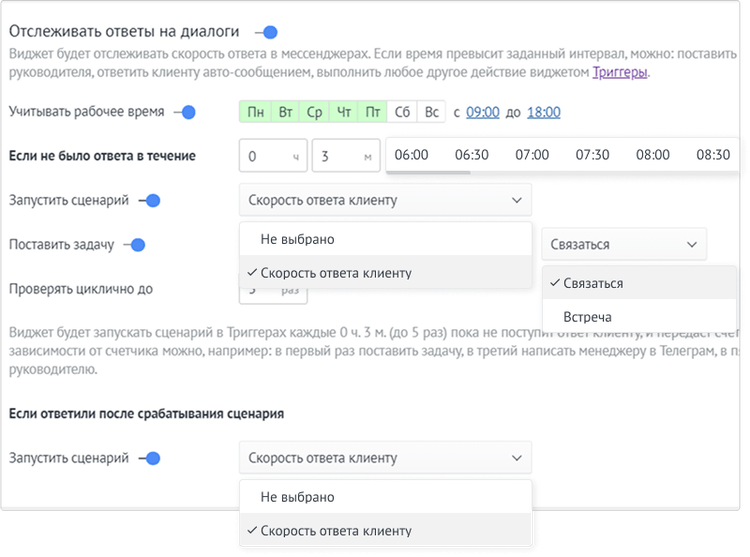Click the minutes input field
Viewport: 750px width, 557px height.
click(345, 156)
